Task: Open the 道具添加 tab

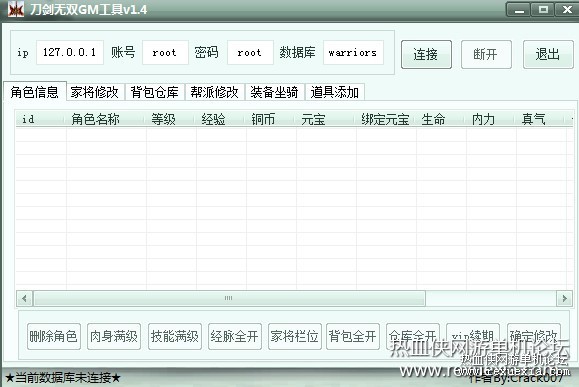Action: click(335, 92)
